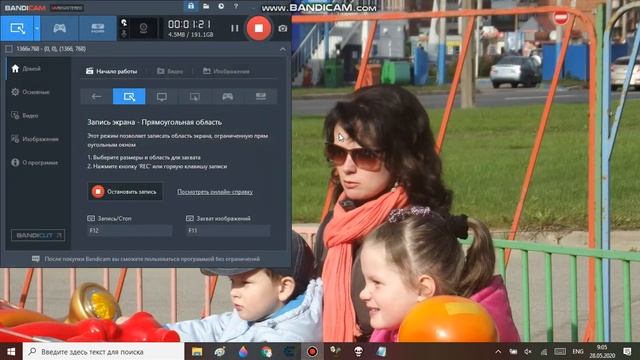This screenshot has width=640, height=360.
Task: Click the image capture hotkey field F11
Action: 228,231
